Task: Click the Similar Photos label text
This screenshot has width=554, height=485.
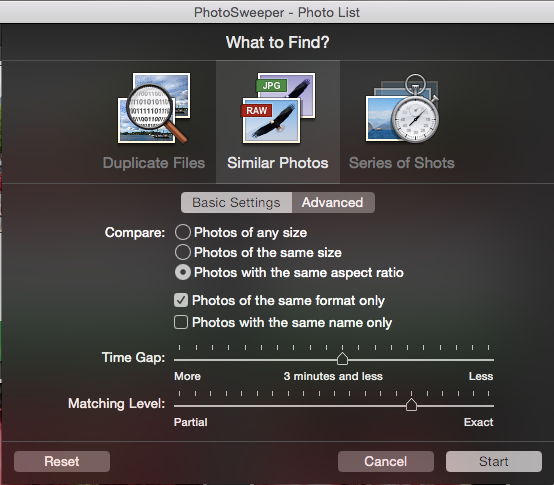Action: tap(278, 163)
